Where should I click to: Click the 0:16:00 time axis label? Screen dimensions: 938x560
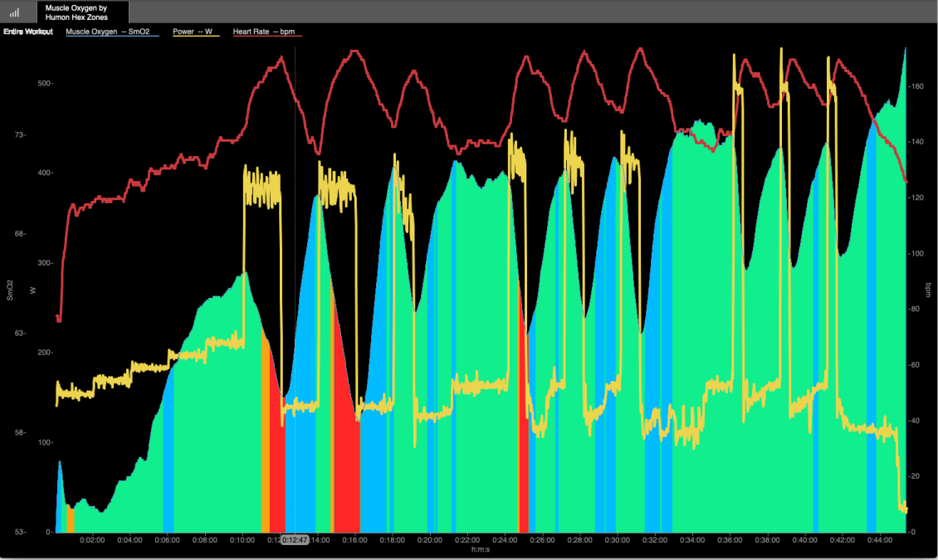(x=354, y=540)
